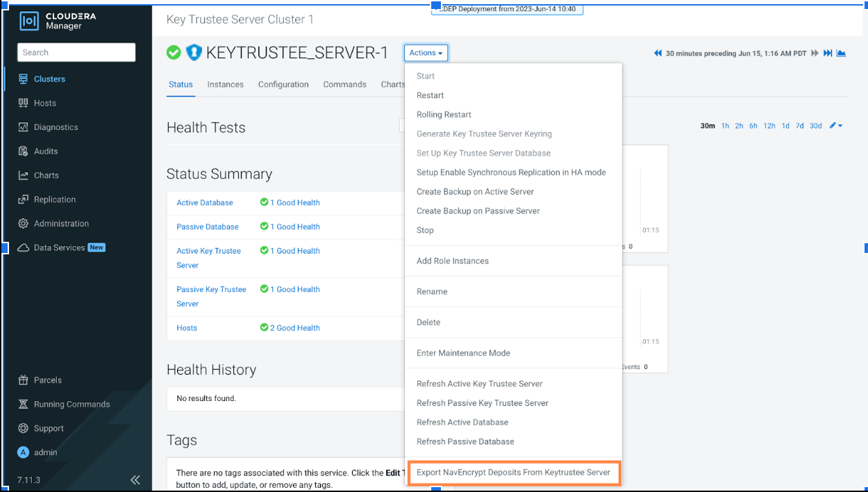Click the Running Commands hourglass icon

[23, 404]
